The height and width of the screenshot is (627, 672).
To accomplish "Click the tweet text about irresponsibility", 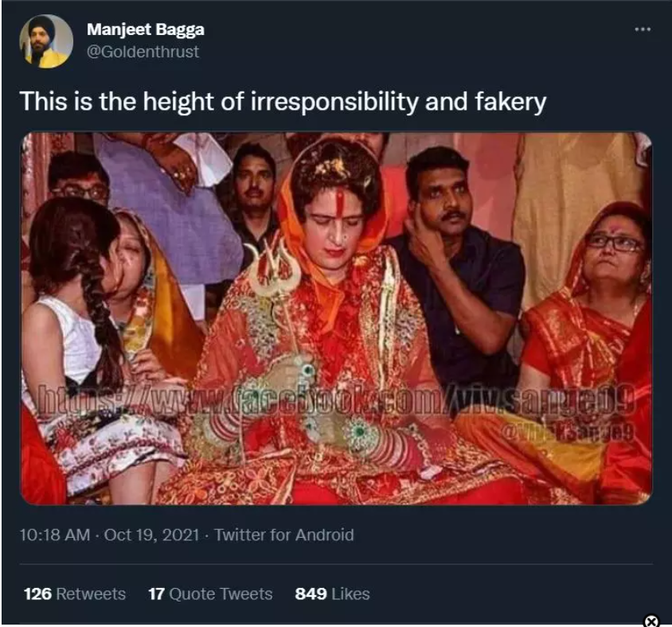I will click(282, 102).
